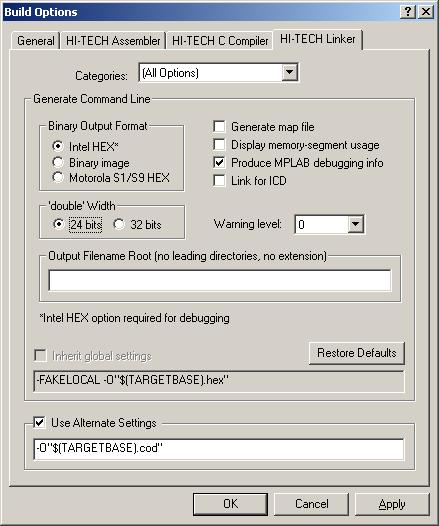
Task: Select Motorola S1/S9 HEX format
Action: click(58, 177)
